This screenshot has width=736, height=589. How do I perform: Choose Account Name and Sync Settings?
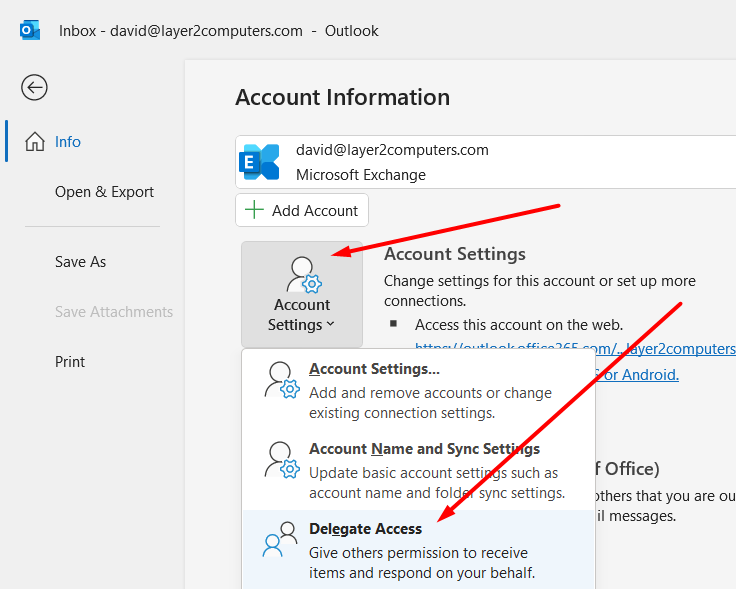point(419,470)
